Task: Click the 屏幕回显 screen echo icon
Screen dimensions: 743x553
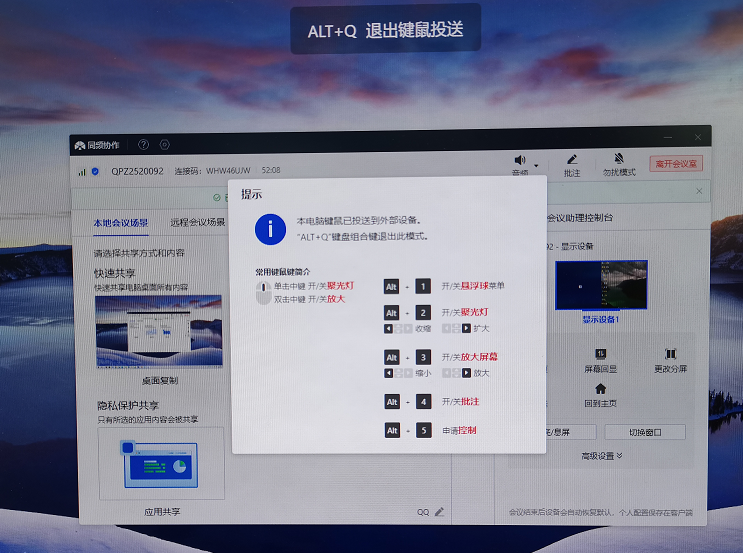Action: 600,354
